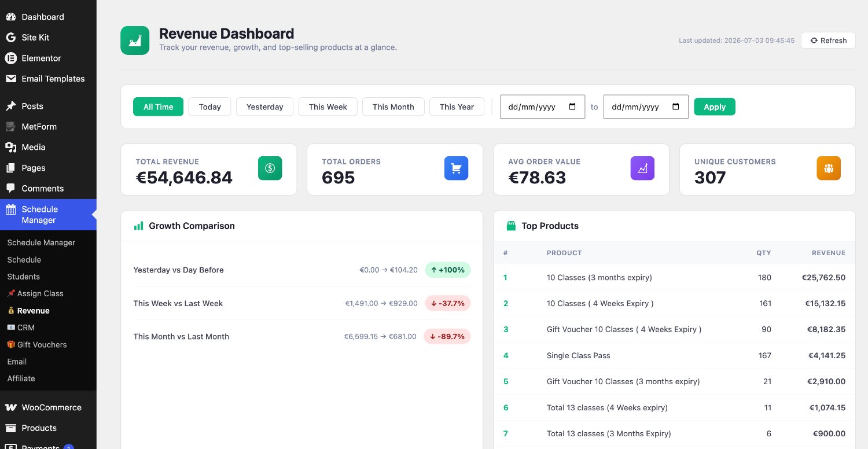Click the REVENUE column header
The width and height of the screenshot is (868, 449).
click(x=829, y=253)
